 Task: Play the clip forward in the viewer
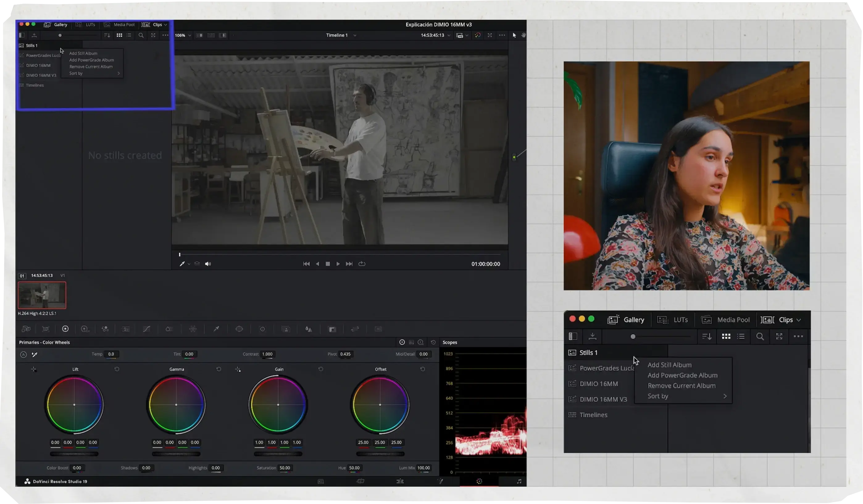(338, 264)
